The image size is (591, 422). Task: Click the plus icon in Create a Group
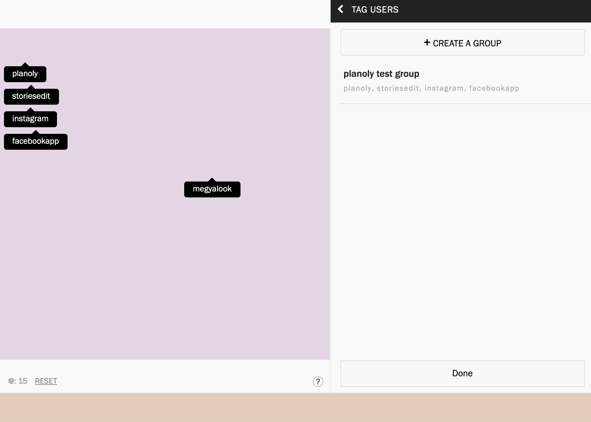(x=427, y=43)
